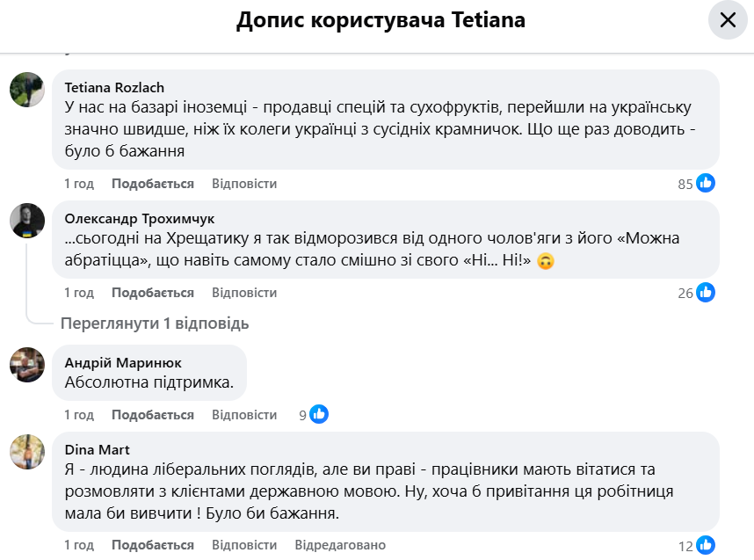Like Андрій Маринюк's comment via Подобається
The height and width of the screenshot is (560, 754).
153,415
